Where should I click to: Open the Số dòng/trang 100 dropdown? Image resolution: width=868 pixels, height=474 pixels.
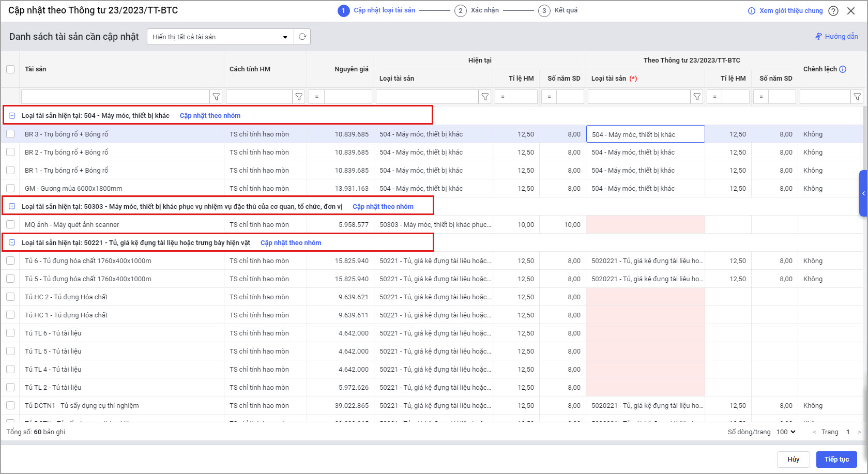(x=786, y=432)
